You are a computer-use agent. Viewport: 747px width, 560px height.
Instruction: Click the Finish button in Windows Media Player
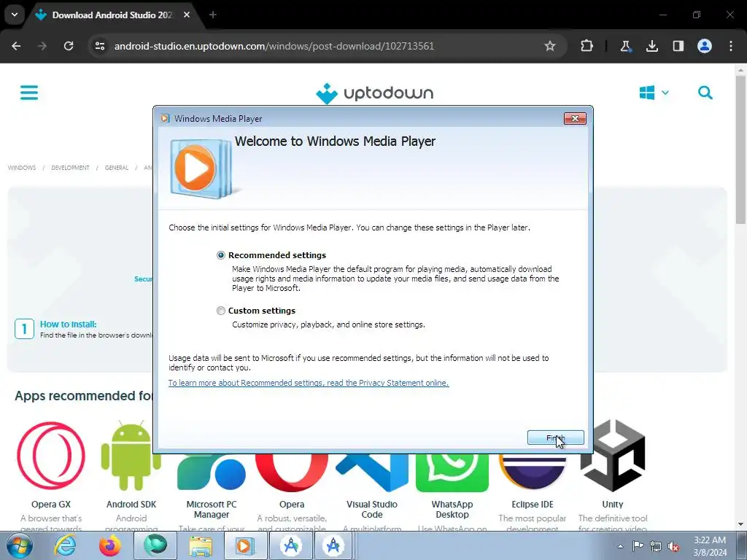pyautogui.click(x=555, y=437)
